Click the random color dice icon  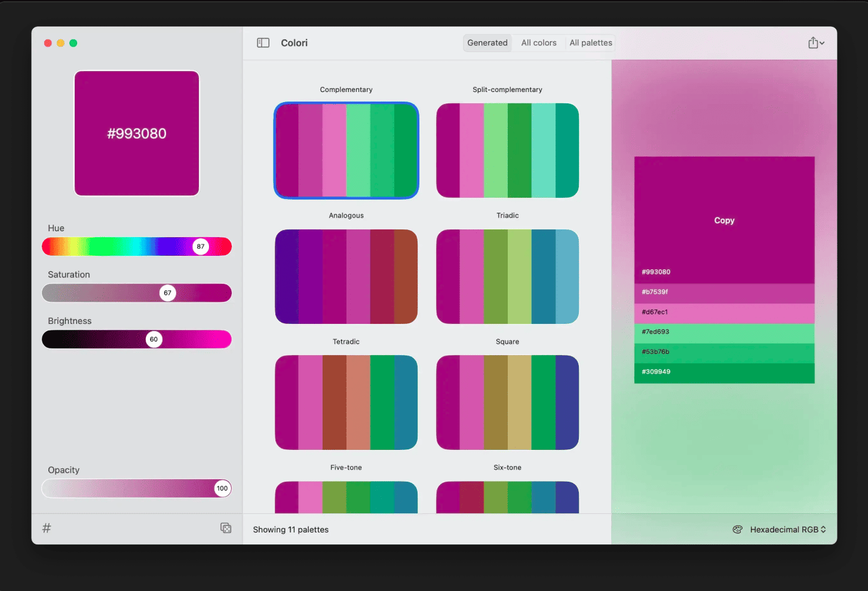pyautogui.click(x=226, y=528)
